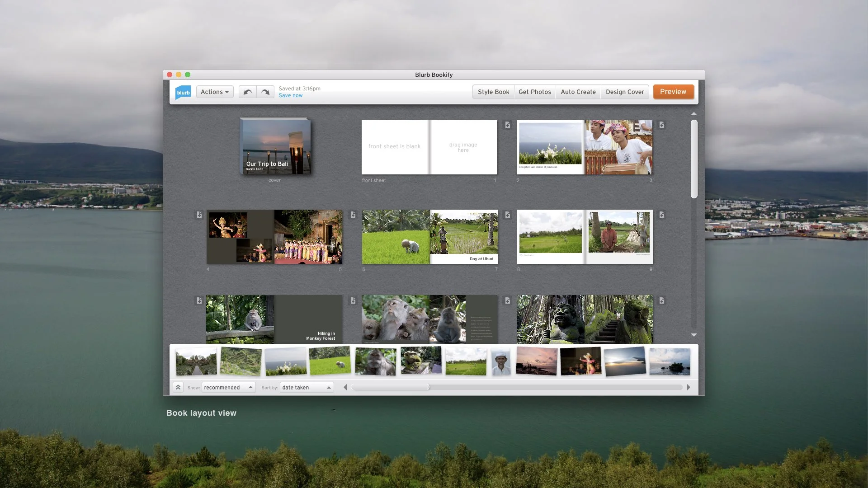
Task: Open the Actions dropdown
Action: coord(214,92)
